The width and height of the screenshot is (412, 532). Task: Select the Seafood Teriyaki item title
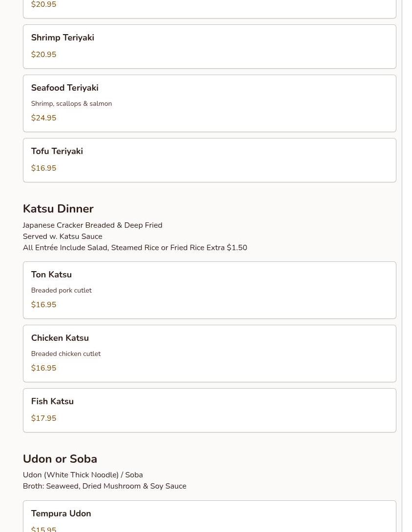pyautogui.click(x=64, y=88)
